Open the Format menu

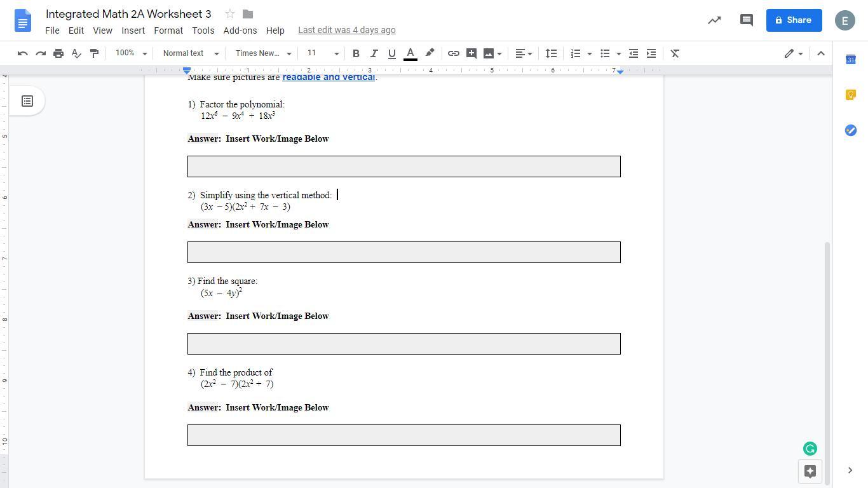coord(168,30)
